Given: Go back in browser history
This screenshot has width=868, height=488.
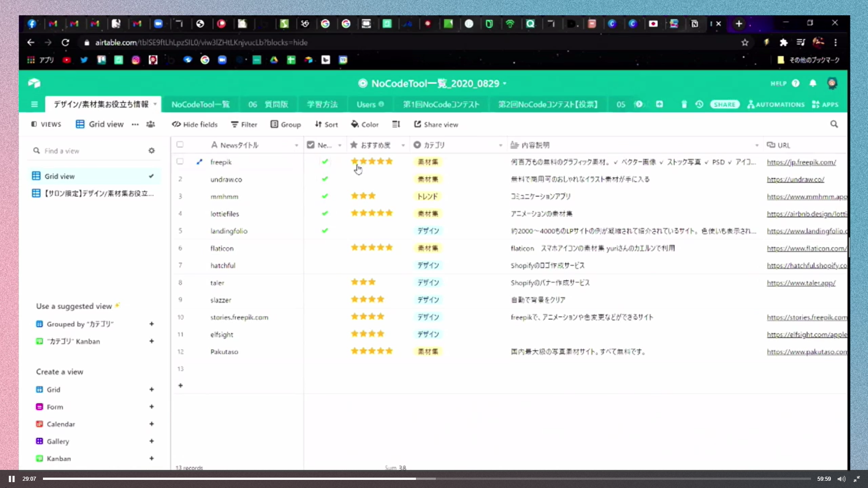Looking at the screenshot, I should (x=31, y=42).
